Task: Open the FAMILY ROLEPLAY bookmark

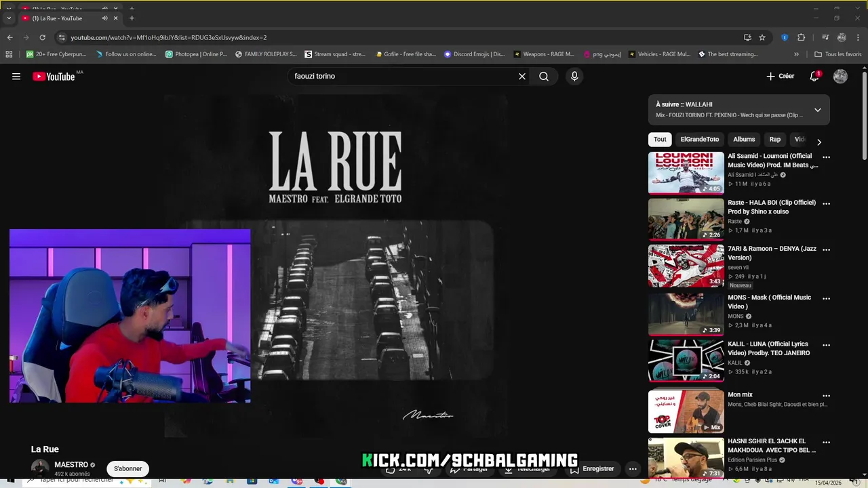Action: click(265, 54)
